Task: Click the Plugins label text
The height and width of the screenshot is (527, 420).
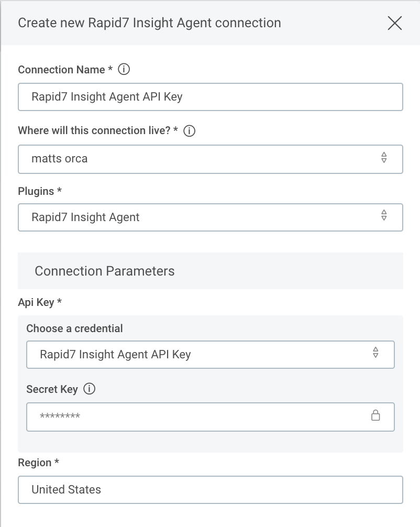Action: tap(36, 191)
